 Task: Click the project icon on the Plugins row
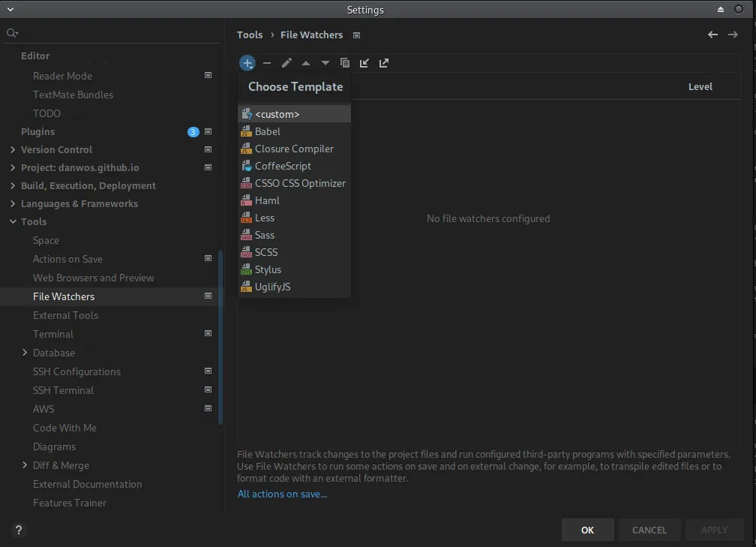click(208, 132)
